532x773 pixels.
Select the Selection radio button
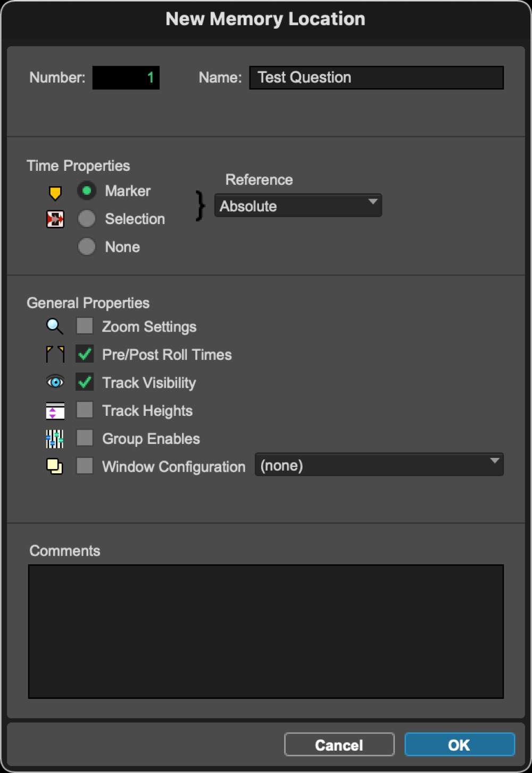point(87,219)
